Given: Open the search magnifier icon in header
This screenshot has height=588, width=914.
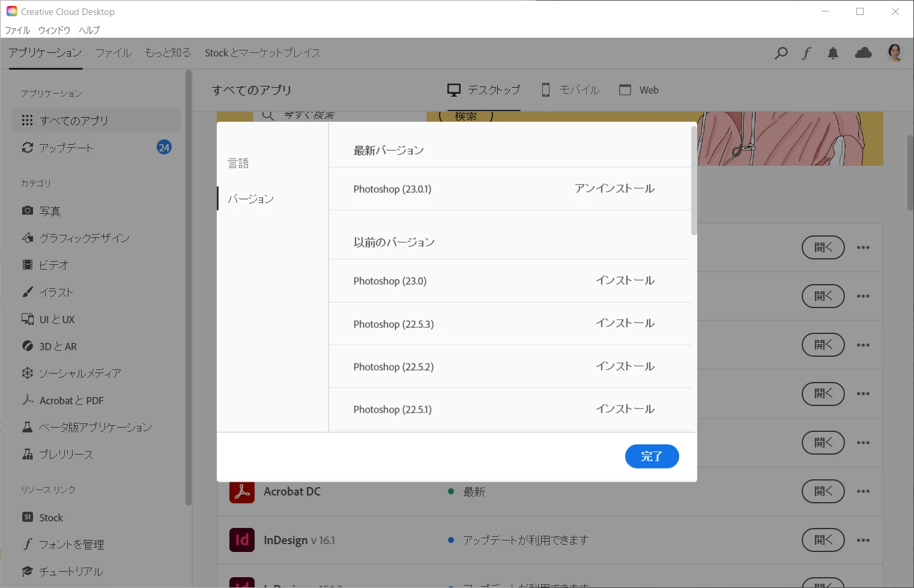Looking at the screenshot, I should [781, 53].
